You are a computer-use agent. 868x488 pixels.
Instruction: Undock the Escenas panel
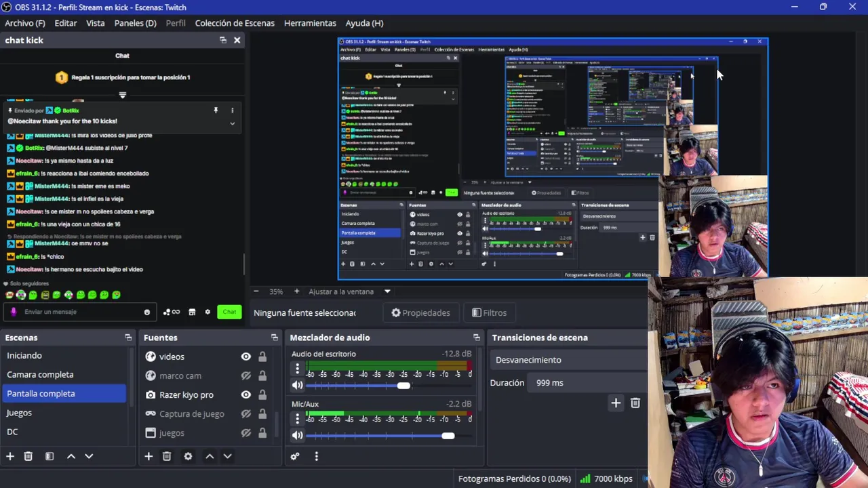click(128, 338)
